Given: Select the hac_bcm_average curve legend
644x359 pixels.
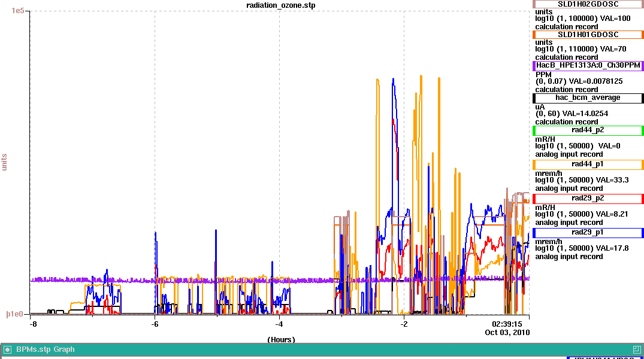Looking at the screenshot, I should pos(588,98).
